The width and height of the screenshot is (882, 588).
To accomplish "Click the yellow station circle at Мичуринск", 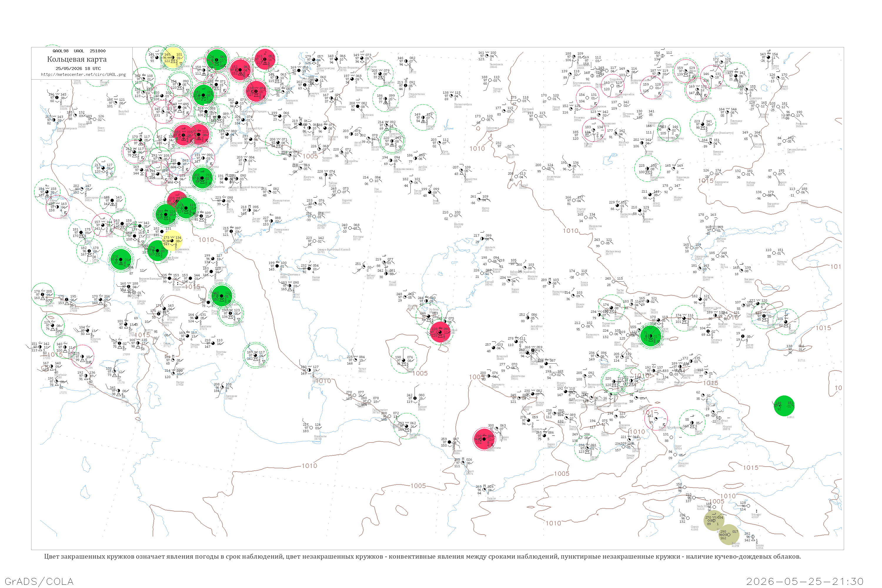I will pos(173,57).
